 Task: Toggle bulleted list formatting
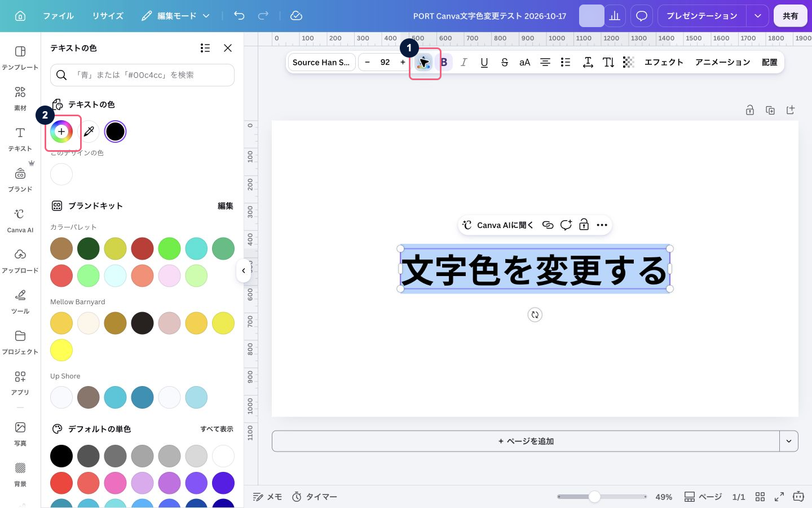pyautogui.click(x=566, y=62)
